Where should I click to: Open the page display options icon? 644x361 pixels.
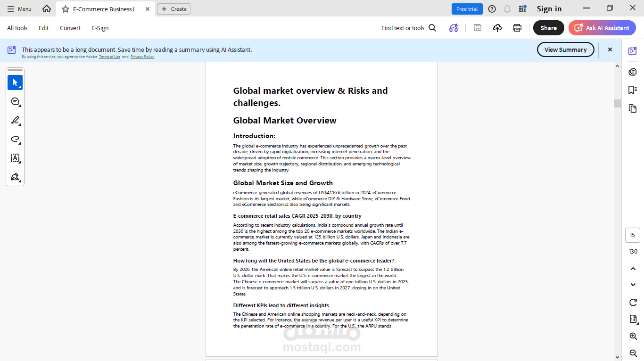pos(633,319)
